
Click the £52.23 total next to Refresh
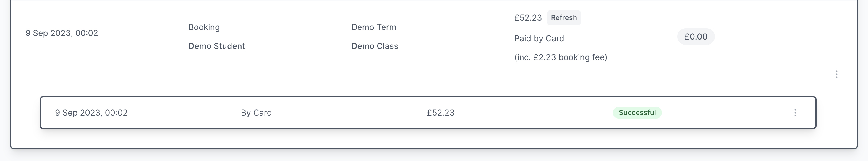click(528, 18)
